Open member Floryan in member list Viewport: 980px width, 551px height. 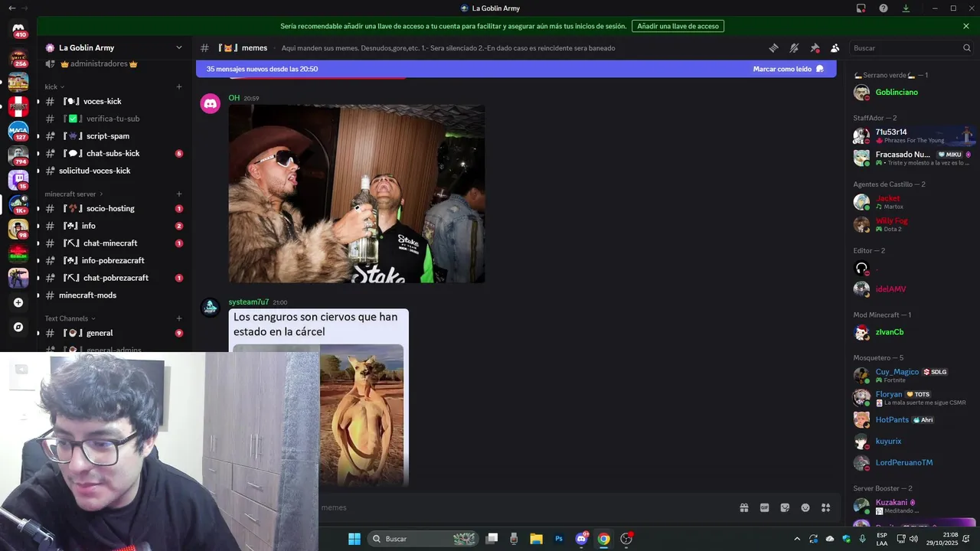pos(911,398)
